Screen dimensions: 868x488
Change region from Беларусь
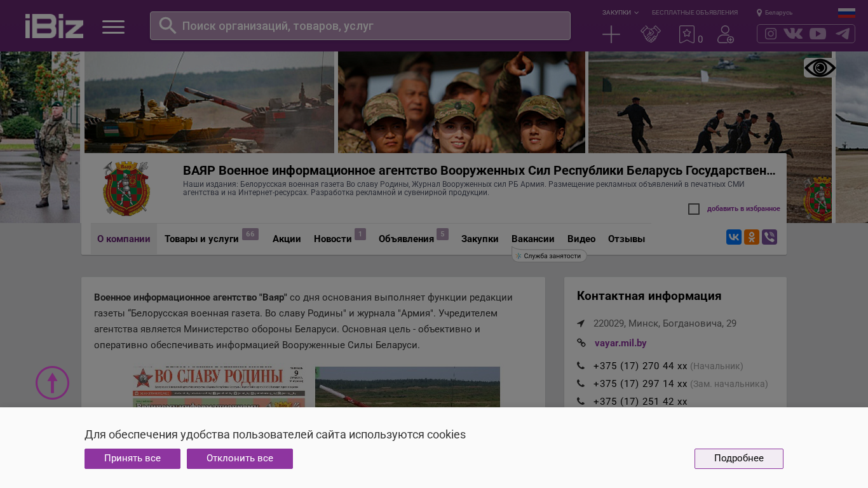pos(775,13)
